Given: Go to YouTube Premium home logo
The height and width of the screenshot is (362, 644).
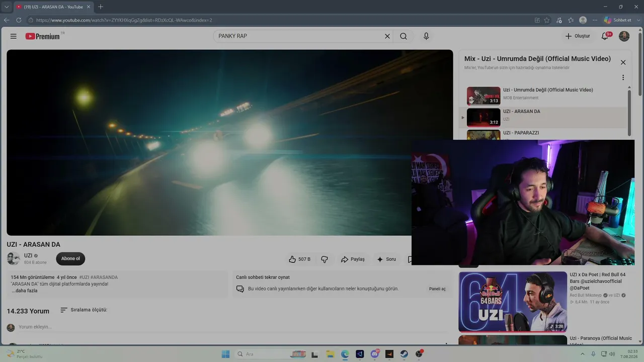Looking at the screenshot, I should click(43, 36).
